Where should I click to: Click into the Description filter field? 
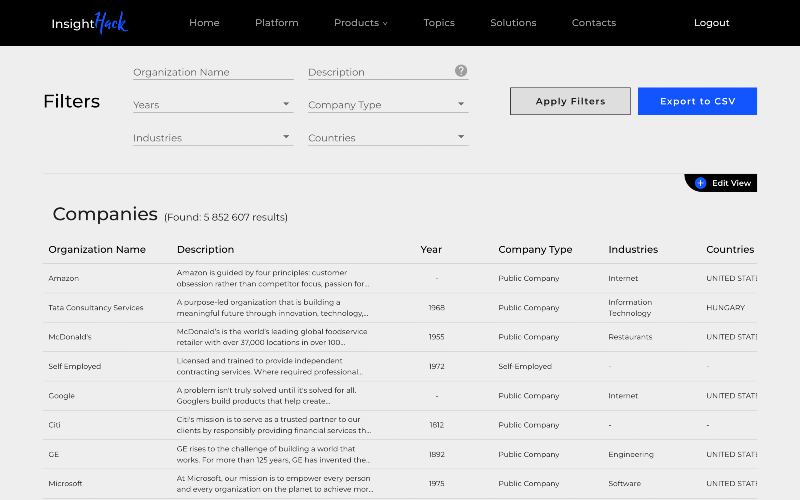(380, 72)
